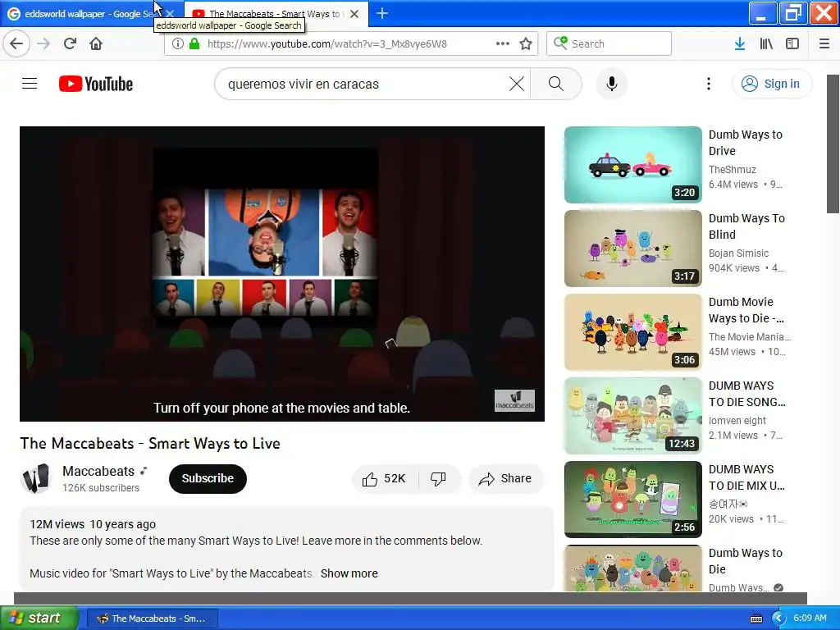Click the video player to pause
The width and height of the screenshot is (840, 630).
click(282, 274)
